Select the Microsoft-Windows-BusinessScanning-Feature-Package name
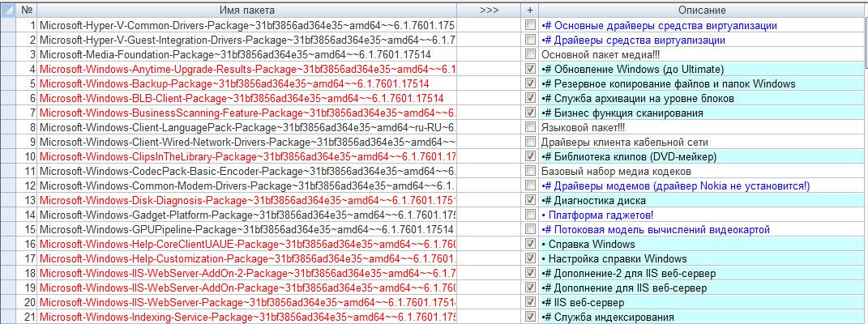This screenshot has width=868, height=324. [247, 113]
